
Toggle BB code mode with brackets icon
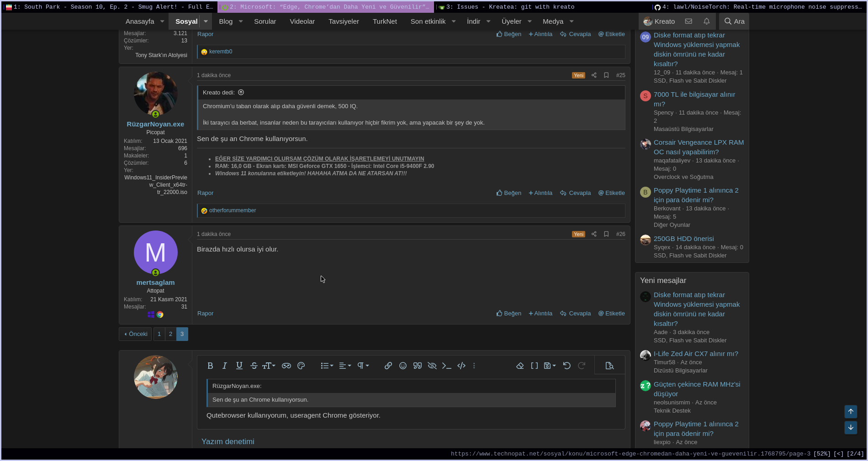pyautogui.click(x=535, y=366)
